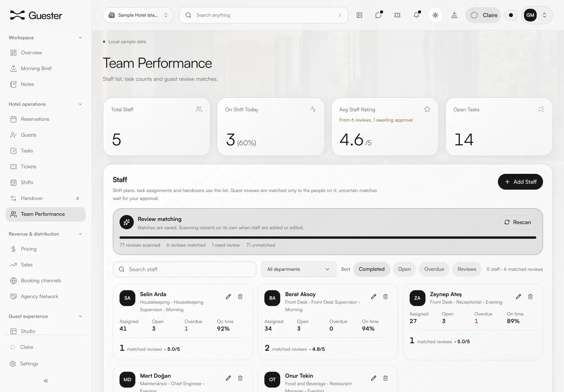This screenshot has height=392, width=564.
Task: Open the Sample Hotel selector dropdown
Action: pyautogui.click(x=138, y=15)
